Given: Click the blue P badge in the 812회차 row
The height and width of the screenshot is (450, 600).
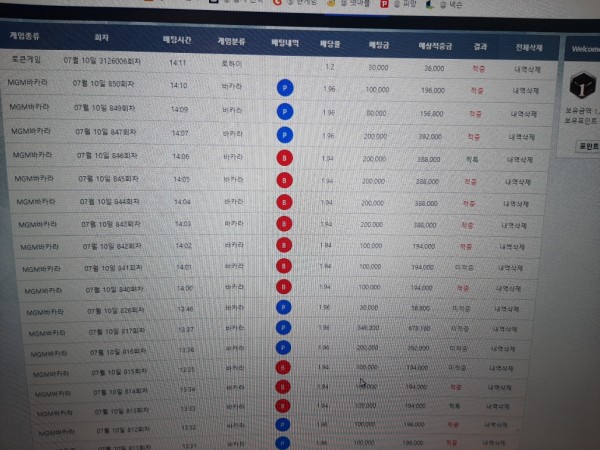Looking at the screenshot, I should (282, 424).
